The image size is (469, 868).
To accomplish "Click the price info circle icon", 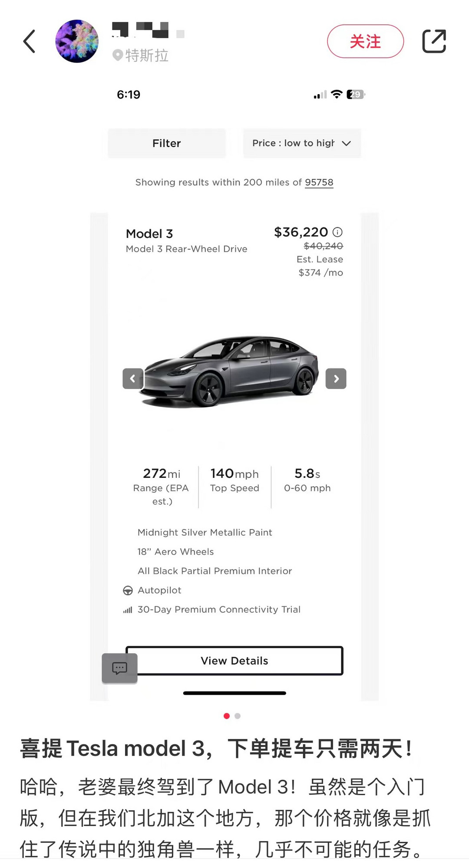I will point(337,232).
